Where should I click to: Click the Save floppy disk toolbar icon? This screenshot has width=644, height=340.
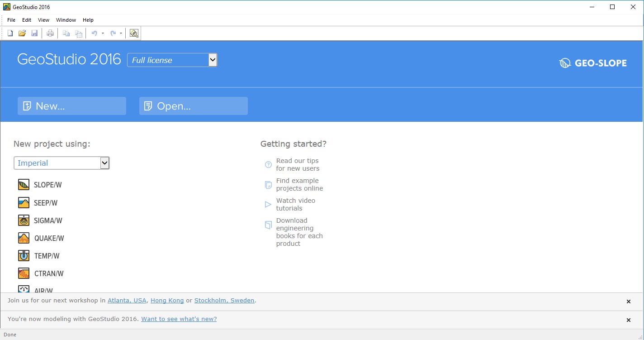(34, 33)
